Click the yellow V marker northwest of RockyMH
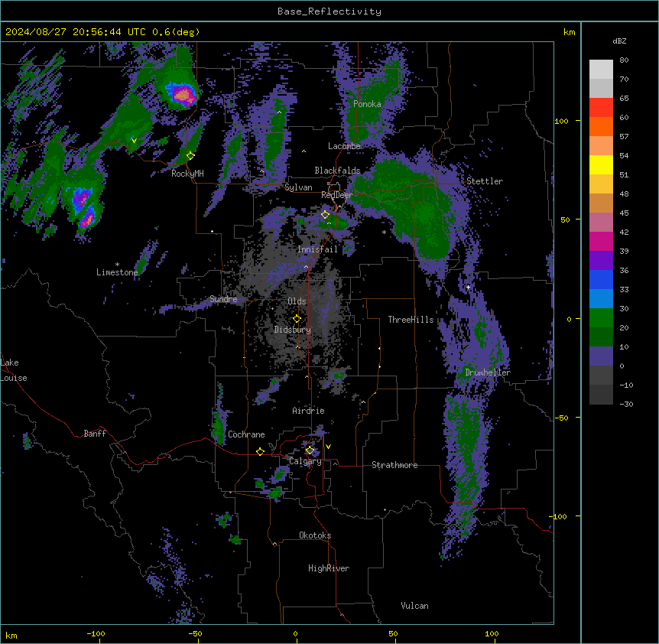 click(134, 141)
